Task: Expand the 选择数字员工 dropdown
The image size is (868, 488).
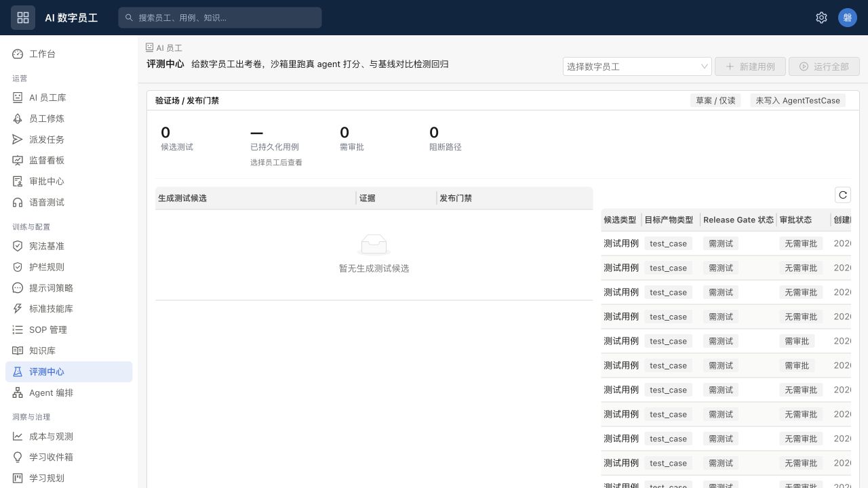Action: click(637, 66)
